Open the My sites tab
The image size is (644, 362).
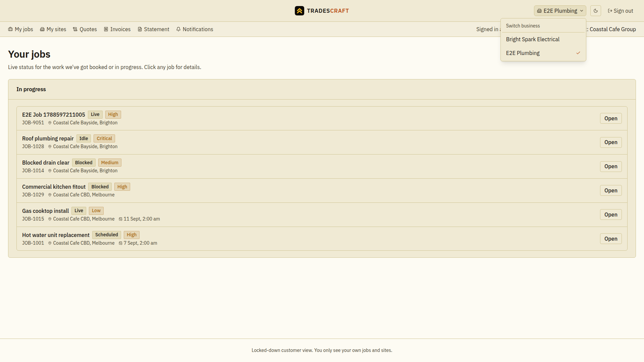coord(53,29)
